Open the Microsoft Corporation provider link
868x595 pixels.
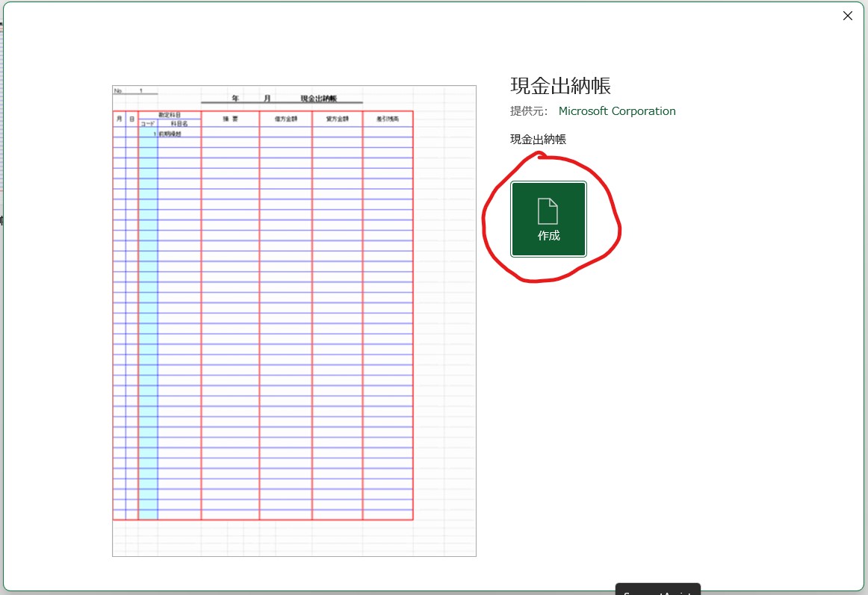[x=617, y=111]
